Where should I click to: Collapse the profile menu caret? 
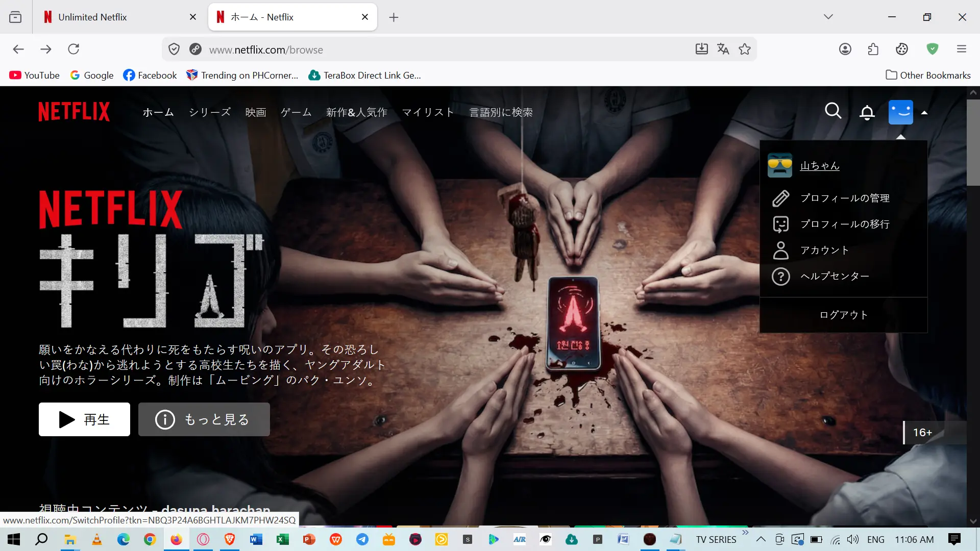pyautogui.click(x=924, y=113)
